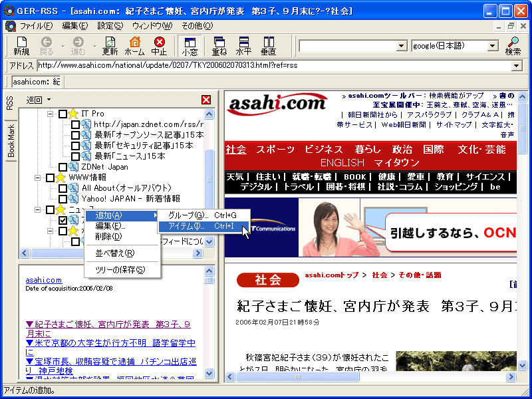Check the japan.zdnet.com/rss feed checkbox
Image resolution: width=532 pixels, height=399 pixels.
(75, 124)
